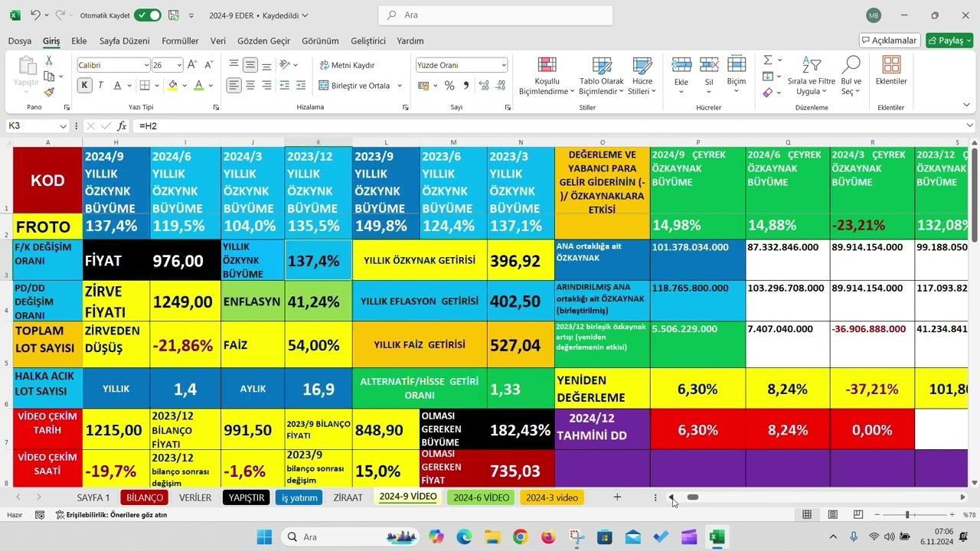Open the Name Box K3 dropdown

point(64,126)
